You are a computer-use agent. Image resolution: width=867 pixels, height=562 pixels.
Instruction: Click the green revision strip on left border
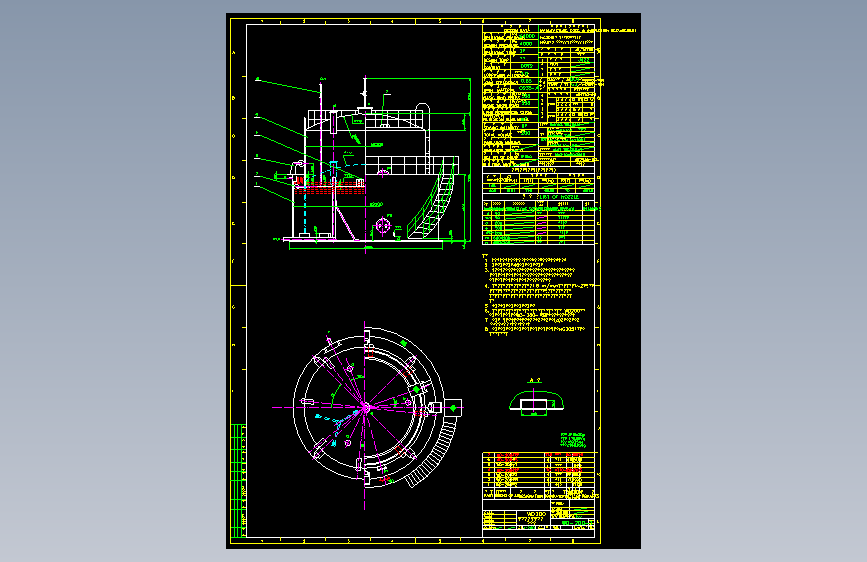pos(238,480)
